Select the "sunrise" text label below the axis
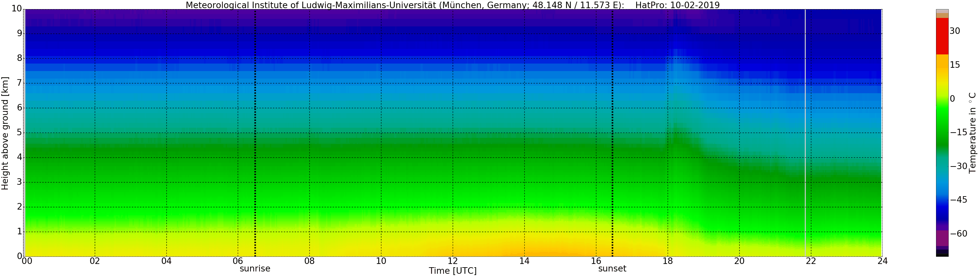 [255, 269]
